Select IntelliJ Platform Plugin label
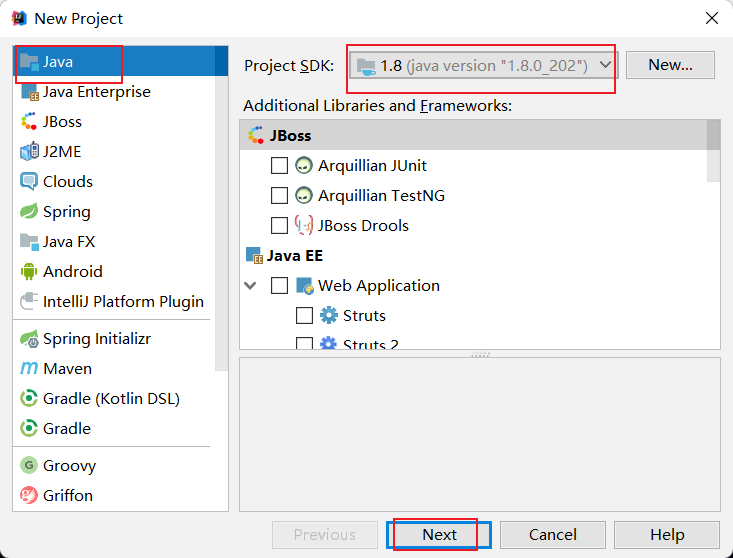Viewport: 733px width, 558px height. (x=123, y=301)
